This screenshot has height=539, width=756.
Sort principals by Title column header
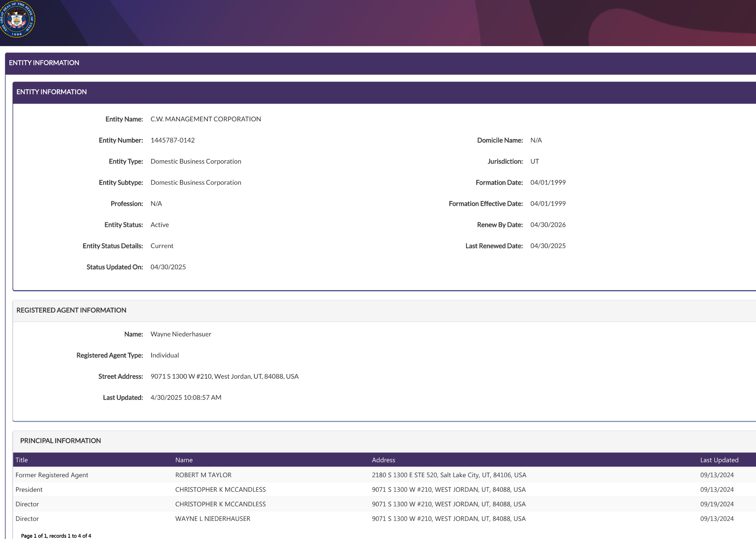[22, 460]
